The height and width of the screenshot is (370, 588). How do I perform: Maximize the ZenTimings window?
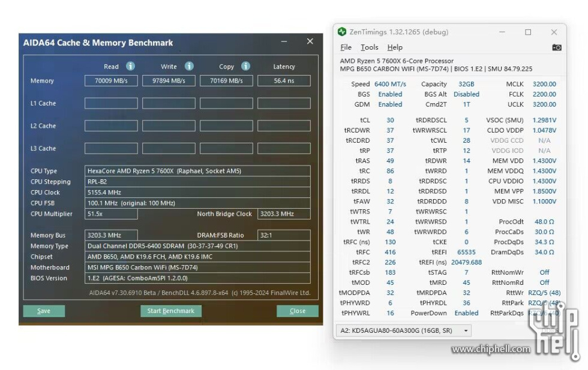[x=528, y=32]
